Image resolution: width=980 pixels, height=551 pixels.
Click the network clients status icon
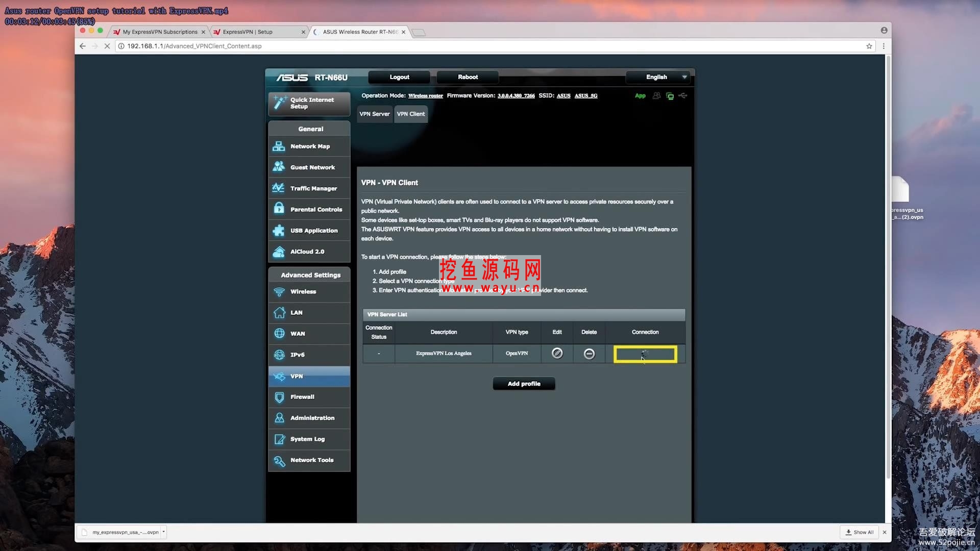coord(670,96)
